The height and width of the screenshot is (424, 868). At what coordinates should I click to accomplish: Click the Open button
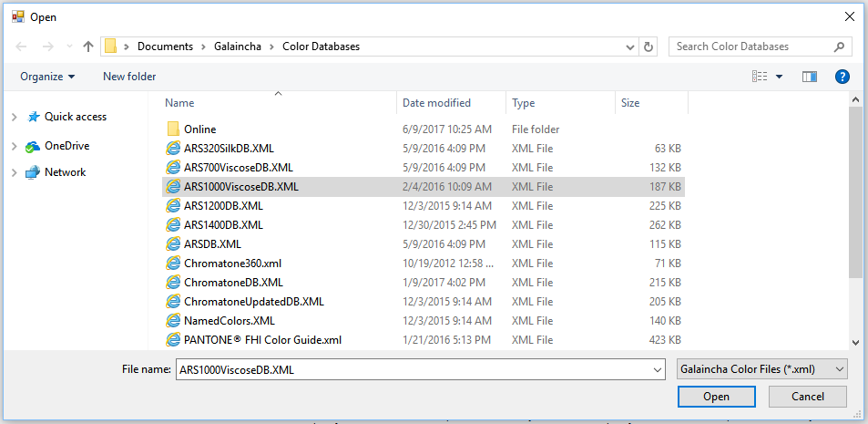(716, 397)
